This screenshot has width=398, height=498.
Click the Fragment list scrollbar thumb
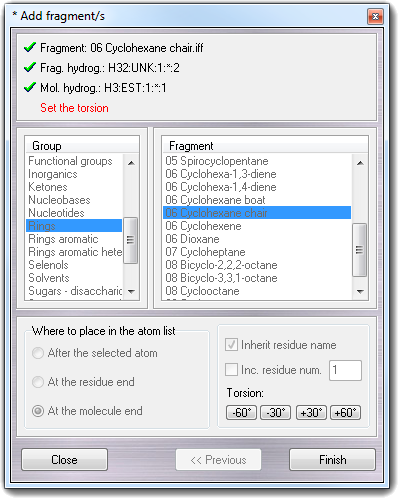point(359,250)
